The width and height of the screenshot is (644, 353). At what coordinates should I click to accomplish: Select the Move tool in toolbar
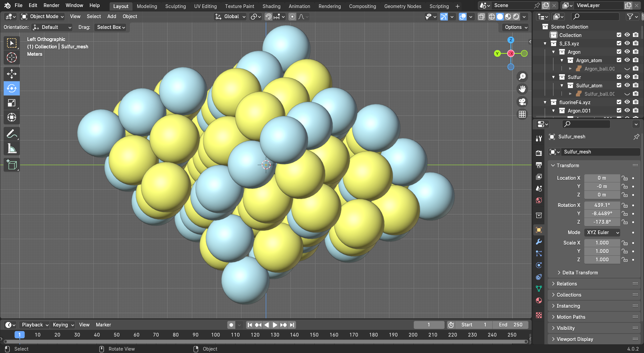12,74
